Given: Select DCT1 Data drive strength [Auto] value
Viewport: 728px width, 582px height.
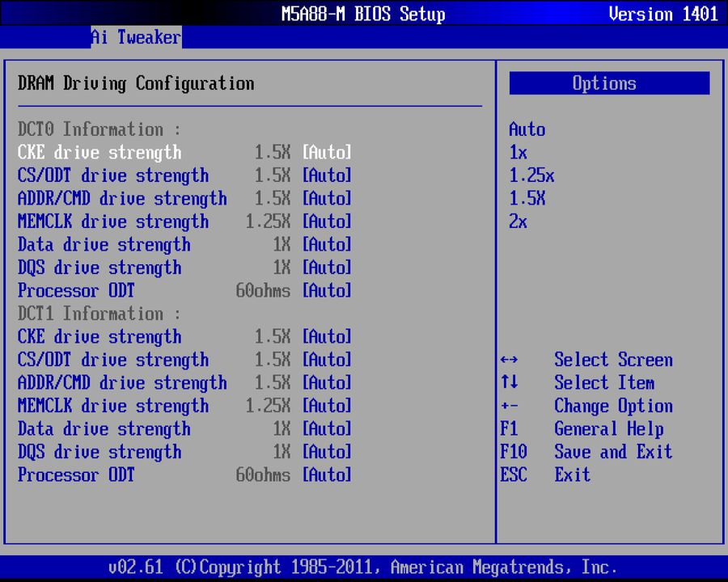Looking at the screenshot, I should tap(327, 429).
